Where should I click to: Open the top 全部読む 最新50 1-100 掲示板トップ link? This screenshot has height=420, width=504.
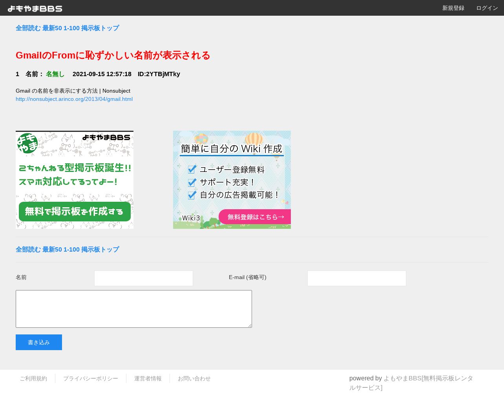67,28
